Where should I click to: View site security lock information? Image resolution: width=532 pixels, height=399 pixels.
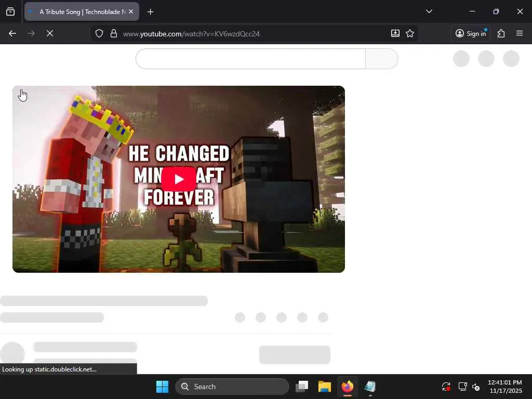(x=114, y=33)
